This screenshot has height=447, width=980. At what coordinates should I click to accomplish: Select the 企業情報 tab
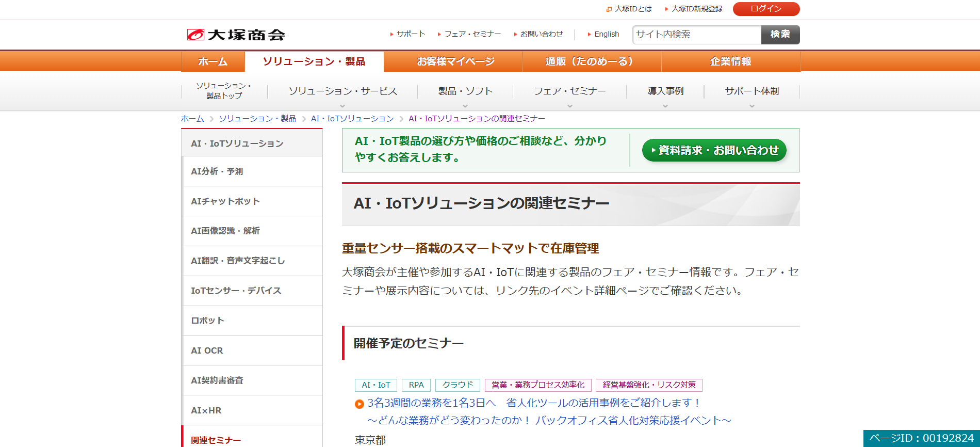pyautogui.click(x=730, y=61)
